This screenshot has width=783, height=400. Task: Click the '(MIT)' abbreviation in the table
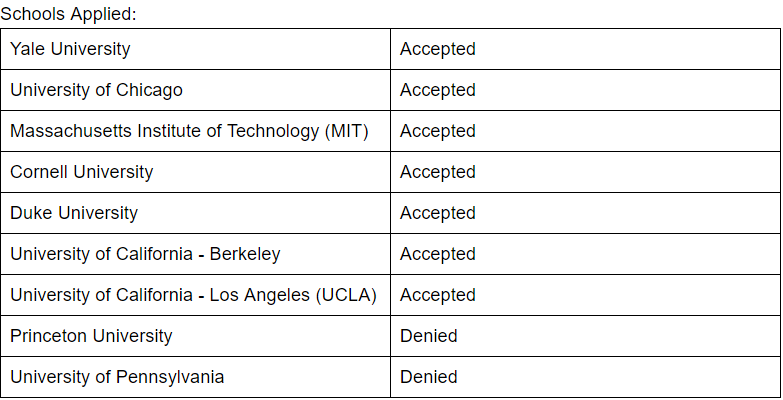[x=347, y=131]
